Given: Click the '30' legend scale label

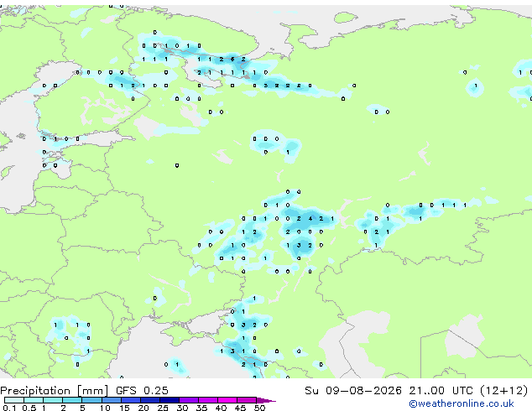Looking at the screenshot, I should [182, 408].
